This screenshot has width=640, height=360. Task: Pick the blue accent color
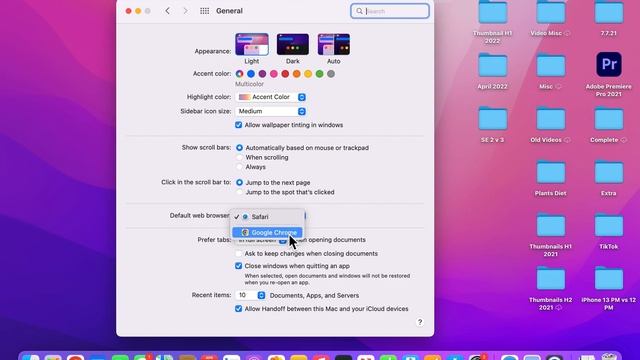pos(251,74)
